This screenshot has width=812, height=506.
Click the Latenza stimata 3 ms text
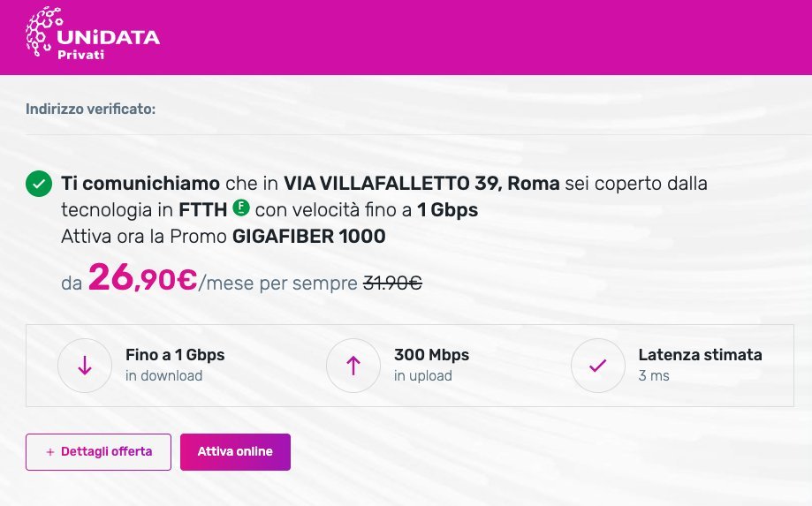(700, 365)
